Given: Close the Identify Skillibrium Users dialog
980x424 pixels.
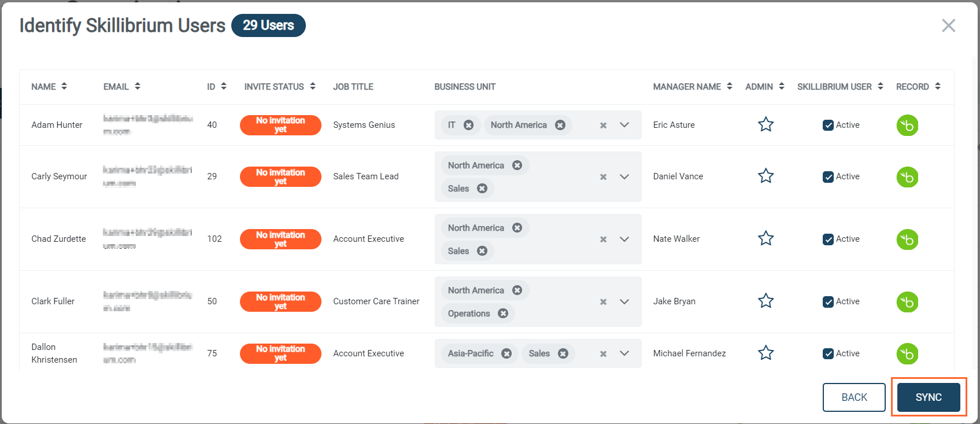Looking at the screenshot, I should click(x=948, y=25).
